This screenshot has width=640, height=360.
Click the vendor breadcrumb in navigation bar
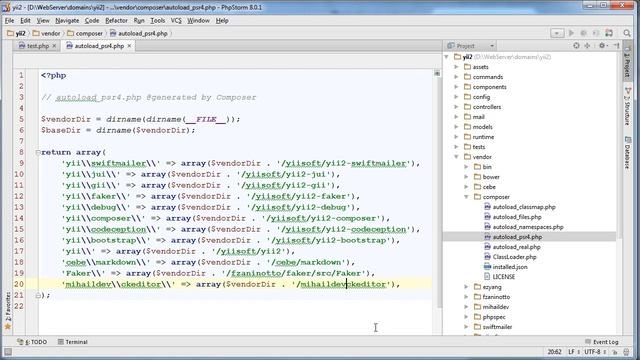[x=46, y=33]
